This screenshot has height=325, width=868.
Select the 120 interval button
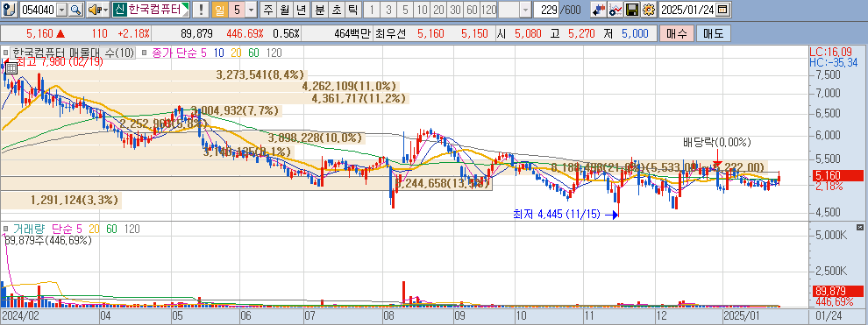tap(489, 10)
